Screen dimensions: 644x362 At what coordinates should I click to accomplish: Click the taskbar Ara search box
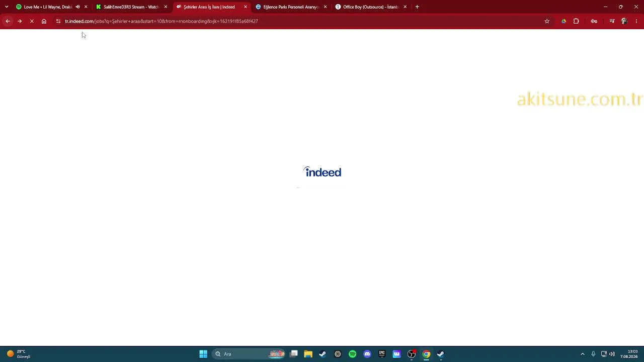pyautogui.click(x=249, y=354)
